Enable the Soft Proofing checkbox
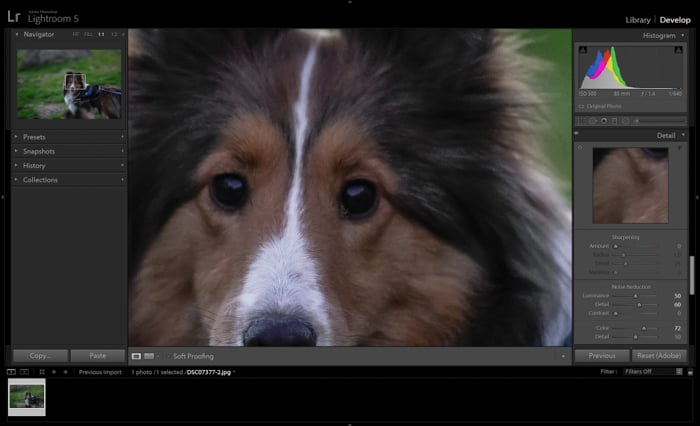Screen dimensions: 700x426 click(169, 356)
